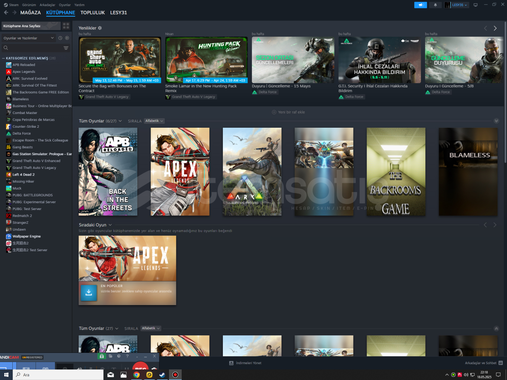The image size is (507, 380).
Task: Open the notifications bell icon
Action: [435, 5]
